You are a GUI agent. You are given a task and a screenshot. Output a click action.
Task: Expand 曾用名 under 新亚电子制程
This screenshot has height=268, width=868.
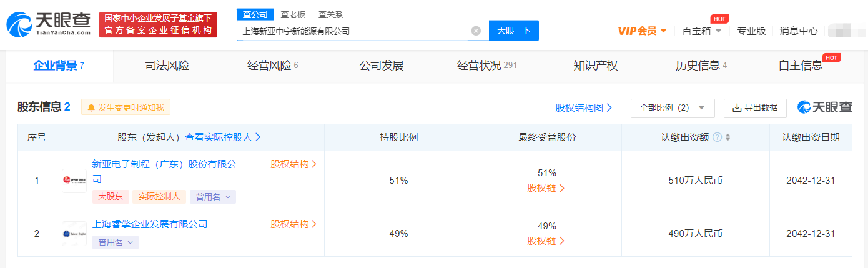tap(213, 196)
